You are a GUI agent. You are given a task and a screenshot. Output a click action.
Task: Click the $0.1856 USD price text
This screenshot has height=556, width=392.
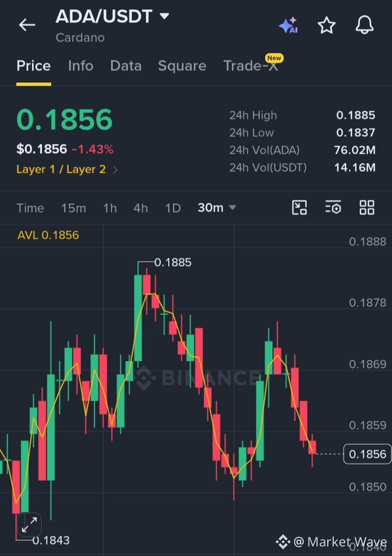click(x=42, y=149)
